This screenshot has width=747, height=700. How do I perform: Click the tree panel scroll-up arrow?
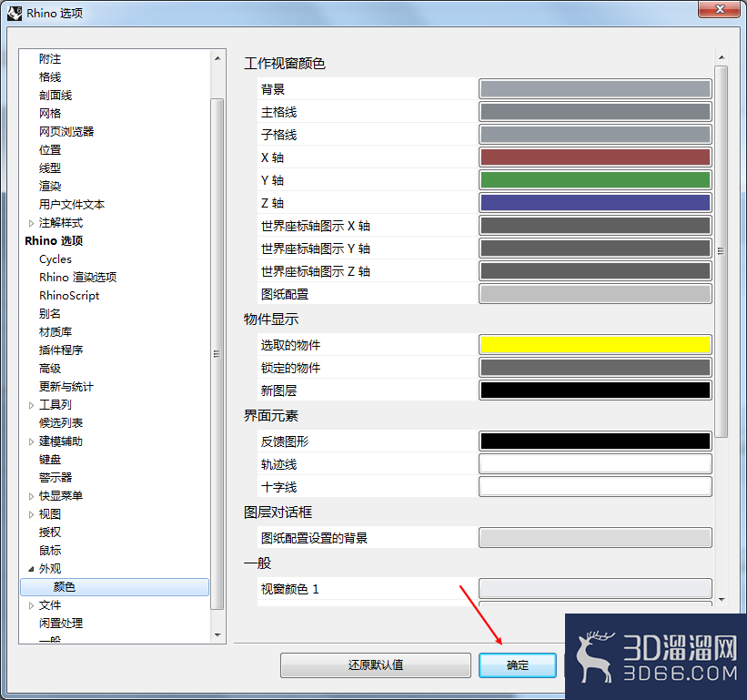pos(217,58)
